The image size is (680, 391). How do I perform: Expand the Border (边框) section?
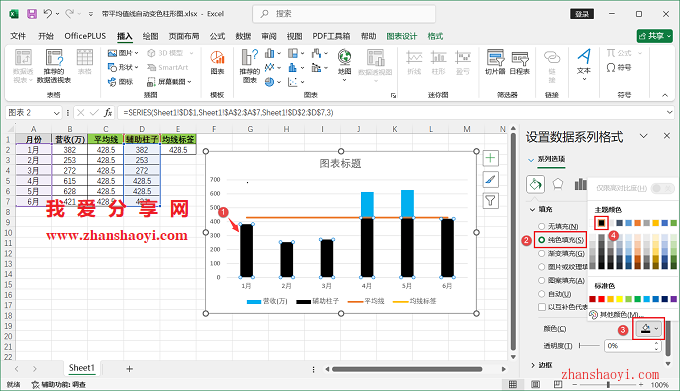(x=533, y=365)
